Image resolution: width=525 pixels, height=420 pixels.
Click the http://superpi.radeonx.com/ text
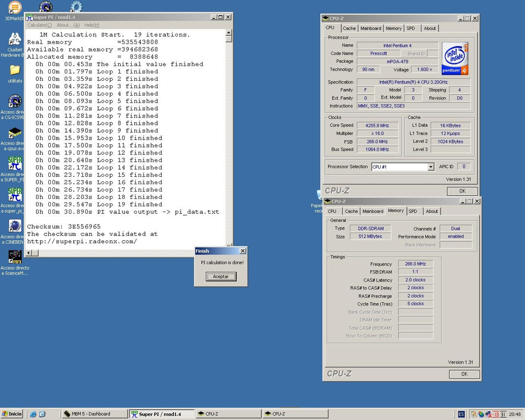pos(82,241)
